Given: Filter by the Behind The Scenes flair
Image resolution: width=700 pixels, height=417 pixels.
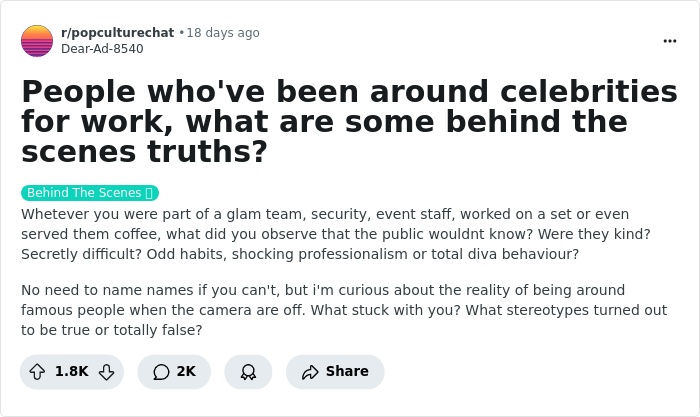Looking at the screenshot, I should click(x=84, y=193).
